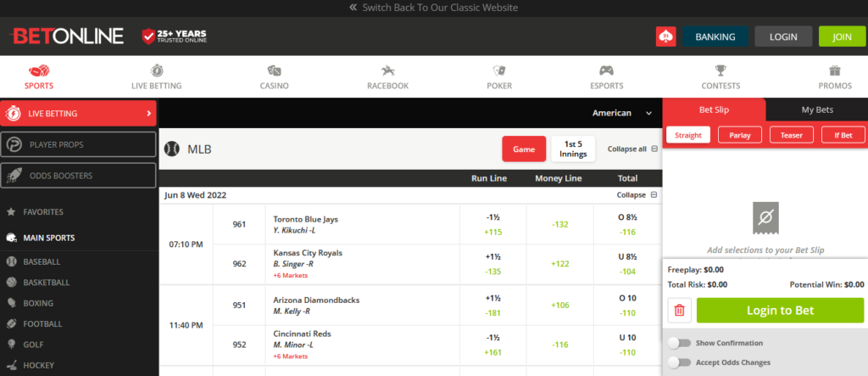Screen dimensions: 868x376
Task: Click the Basketball sidebar icon
Action: click(x=11, y=283)
